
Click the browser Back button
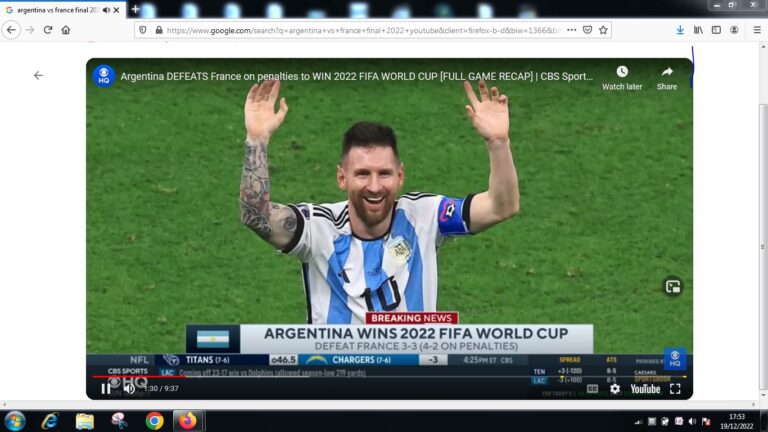pos(11,30)
